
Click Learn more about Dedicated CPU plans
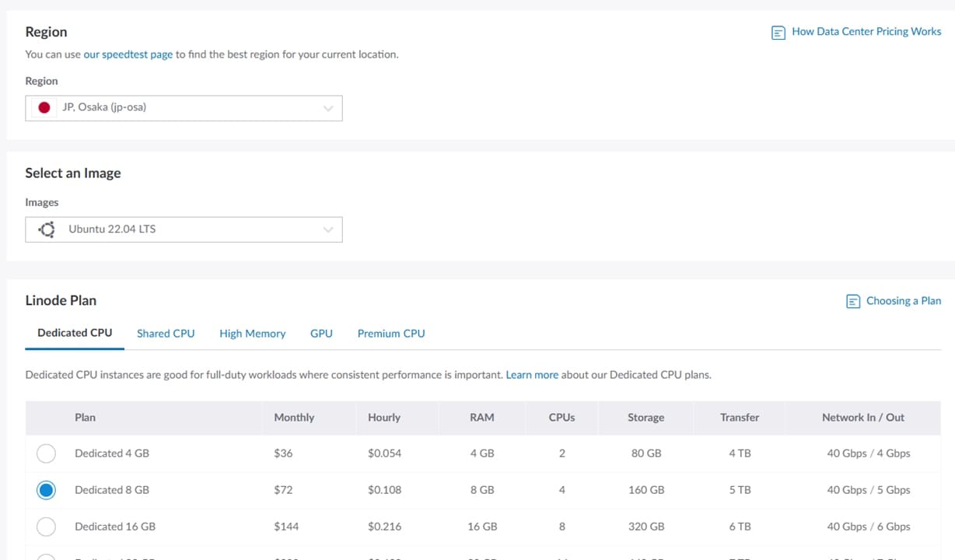pos(532,375)
